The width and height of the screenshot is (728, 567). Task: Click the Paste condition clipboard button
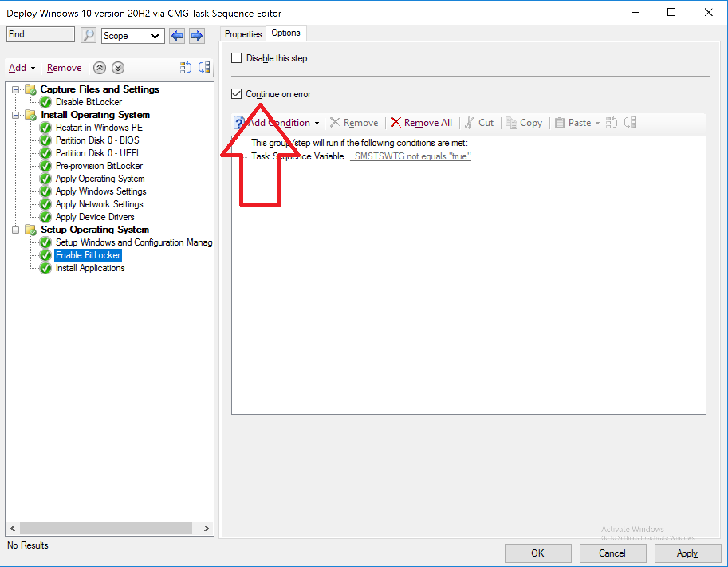pos(573,123)
